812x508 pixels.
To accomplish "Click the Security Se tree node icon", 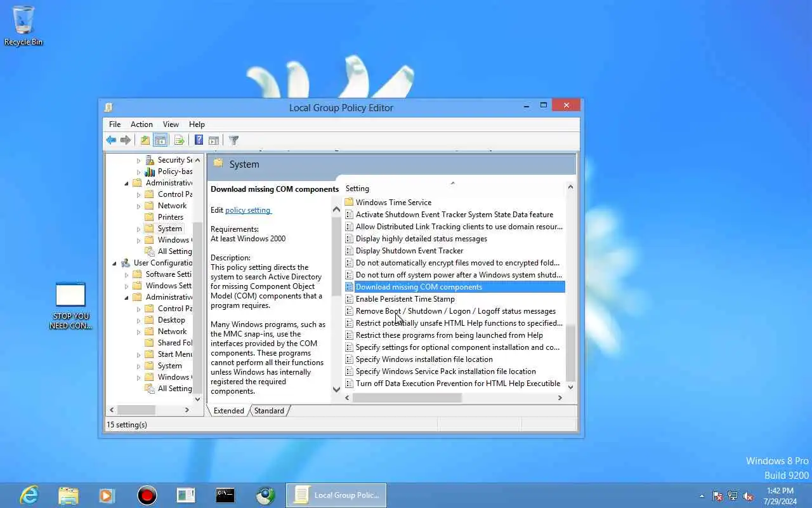I will 150,160.
